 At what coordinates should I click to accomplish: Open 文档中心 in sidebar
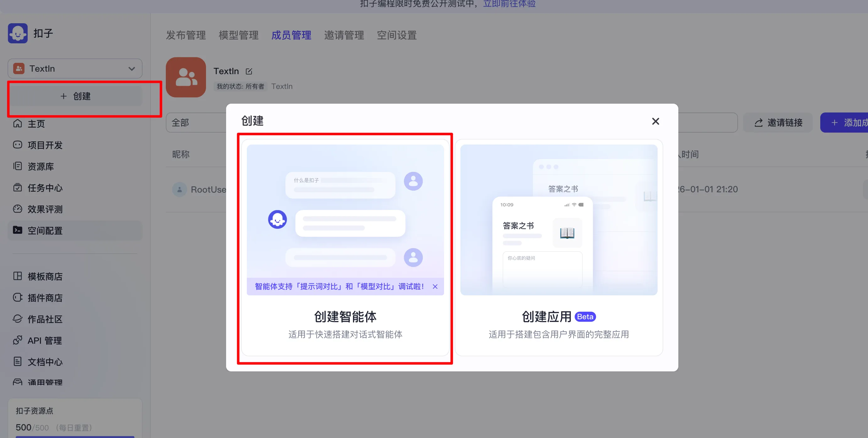coord(75,362)
